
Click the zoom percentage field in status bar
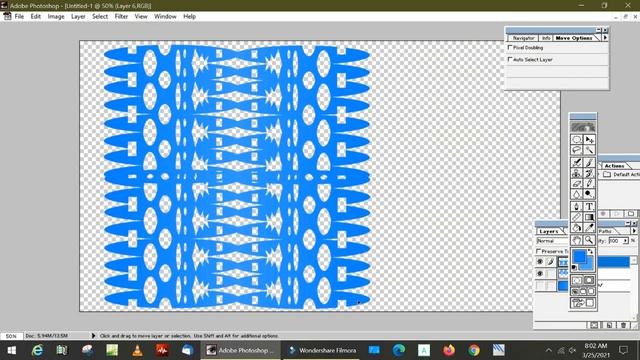[x=11, y=336]
